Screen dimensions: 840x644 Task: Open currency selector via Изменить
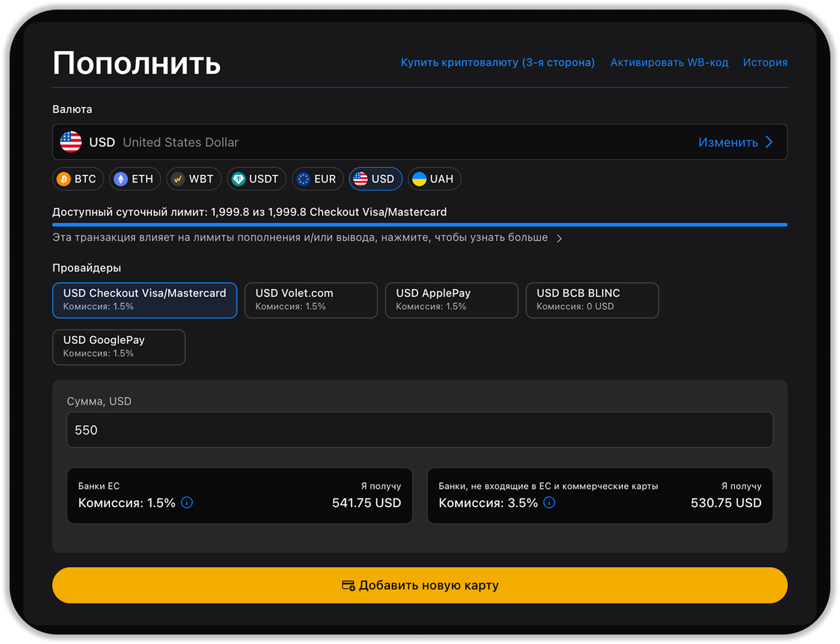[735, 142]
